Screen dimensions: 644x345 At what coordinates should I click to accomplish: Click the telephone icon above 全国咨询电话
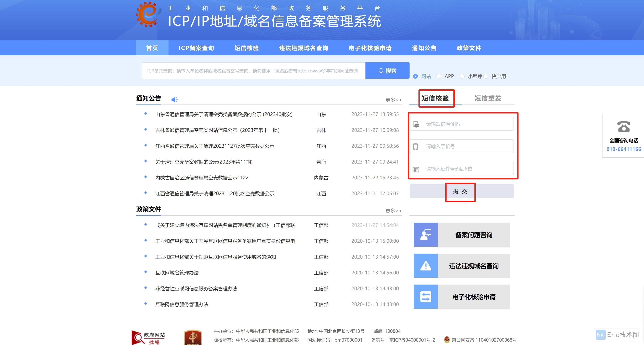[624, 127]
